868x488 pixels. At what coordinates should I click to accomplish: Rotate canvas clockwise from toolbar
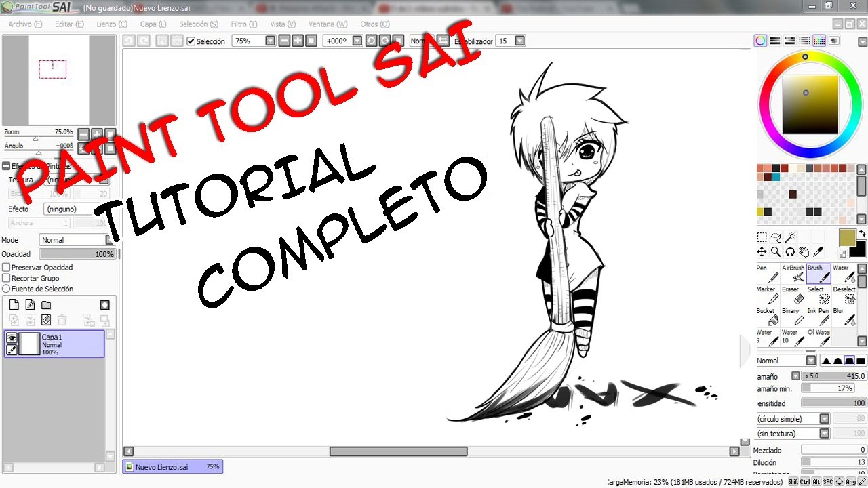[384, 41]
